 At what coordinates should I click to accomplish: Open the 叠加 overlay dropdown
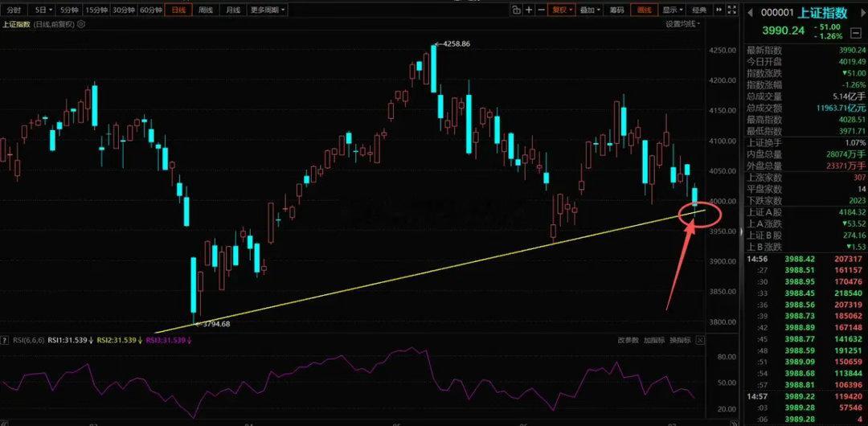tap(590, 10)
